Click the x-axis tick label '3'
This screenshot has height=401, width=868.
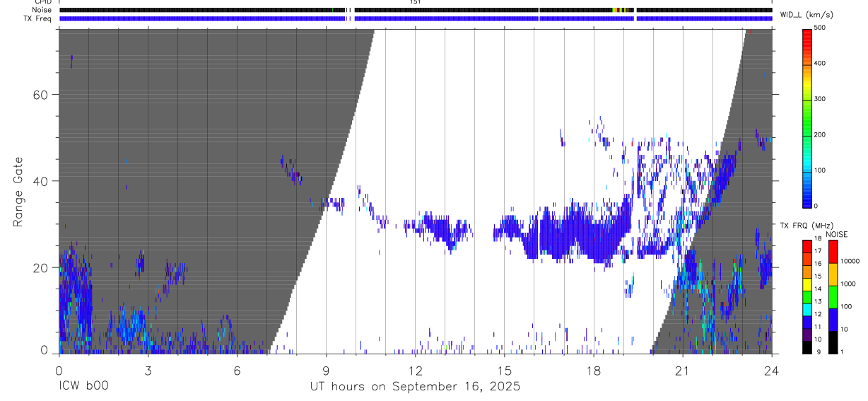click(x=148, y=370)
